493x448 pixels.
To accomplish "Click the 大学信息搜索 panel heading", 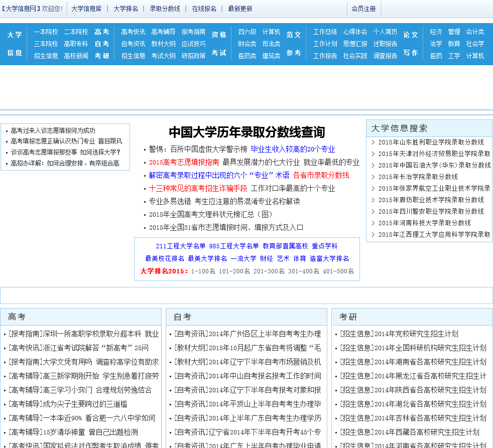I will point(399,128).
